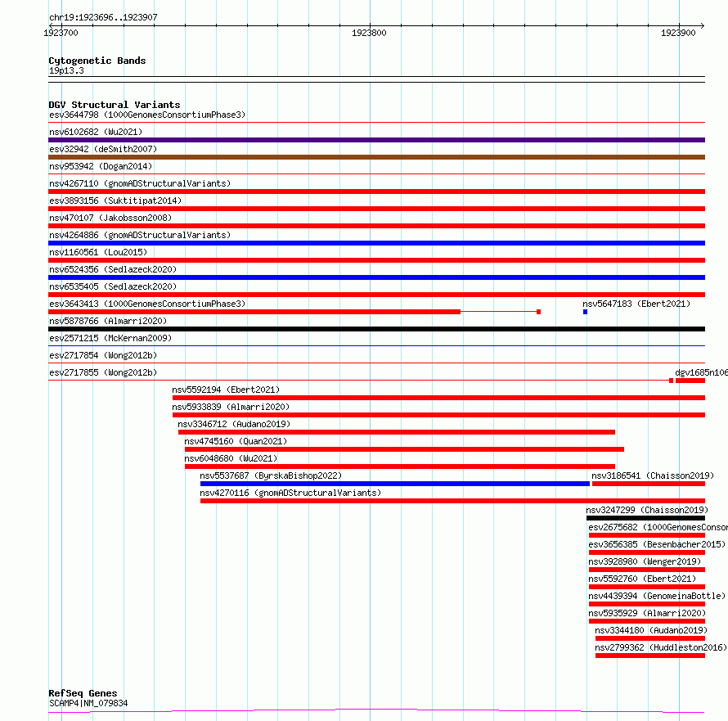Click the esv2675682 1000Genomes variant label

click(658, 527)
